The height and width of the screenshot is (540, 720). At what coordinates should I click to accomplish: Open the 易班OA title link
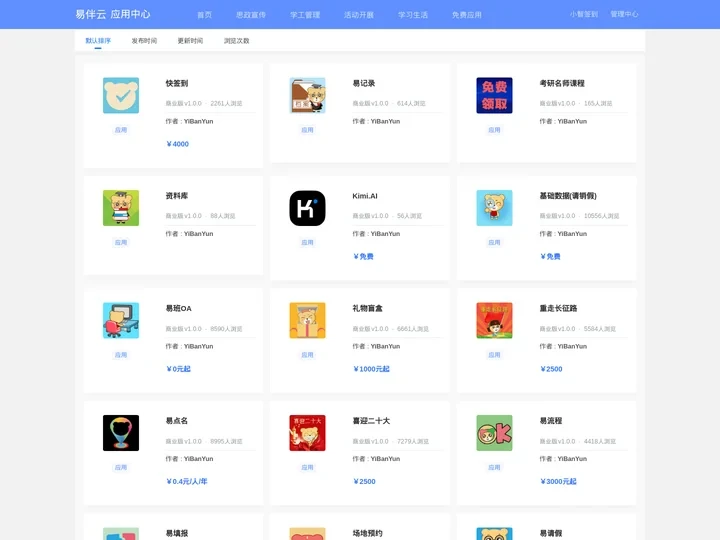(x=179, y=308)
